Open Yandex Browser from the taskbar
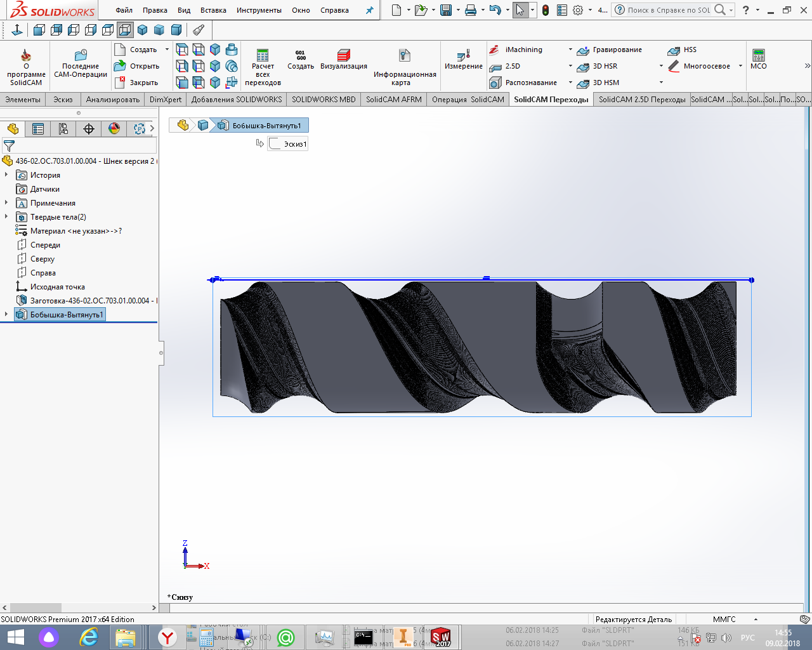This screenshot has width=812, height=650. [167, 637]
